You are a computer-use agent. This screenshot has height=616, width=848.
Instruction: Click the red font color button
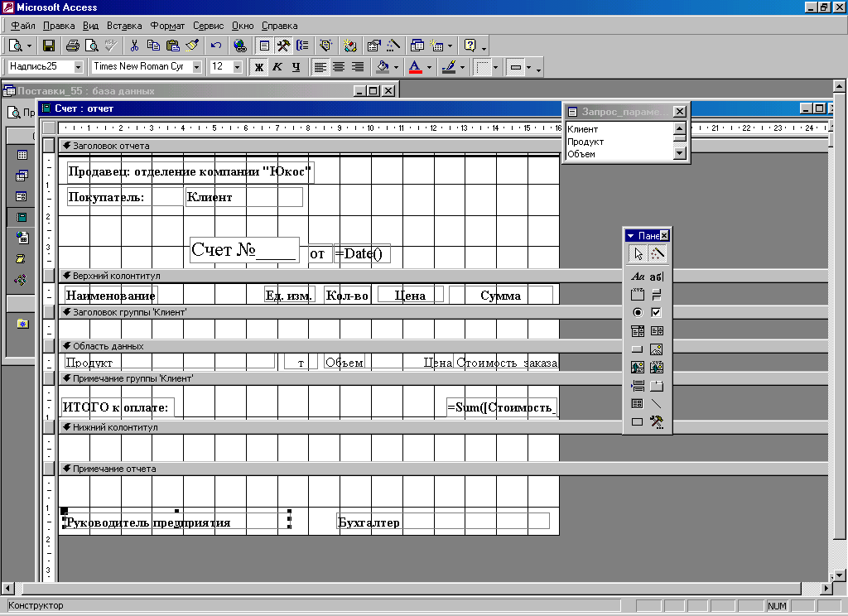[x=415, y=67]
